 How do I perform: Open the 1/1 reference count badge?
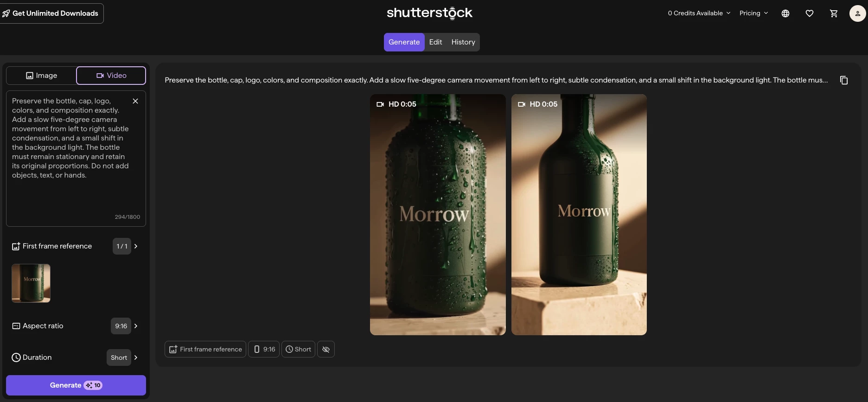122,246
